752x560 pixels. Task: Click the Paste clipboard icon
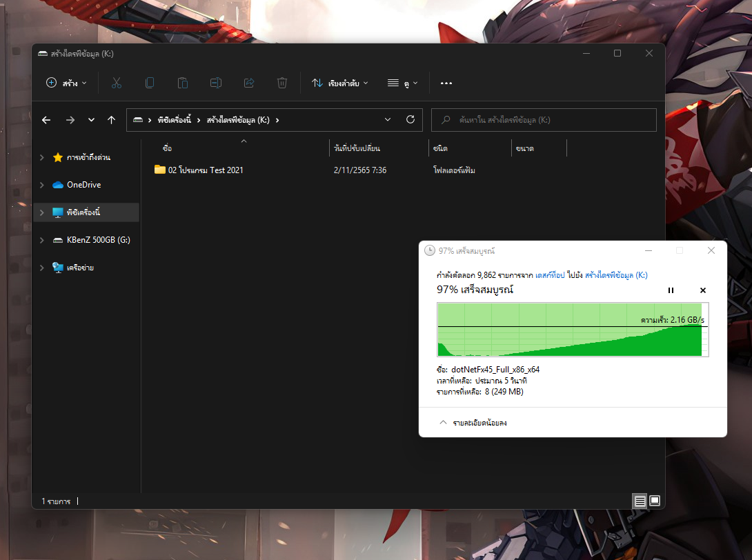183,83
